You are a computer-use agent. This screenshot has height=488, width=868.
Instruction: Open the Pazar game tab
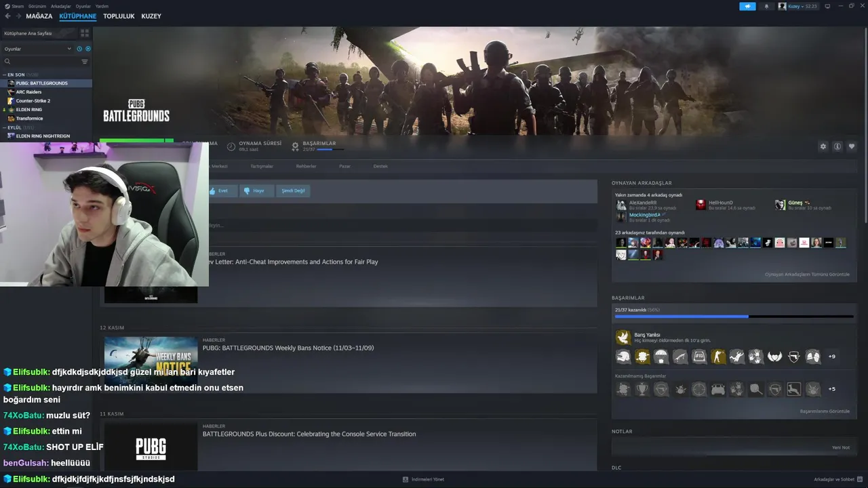(344, 166)
